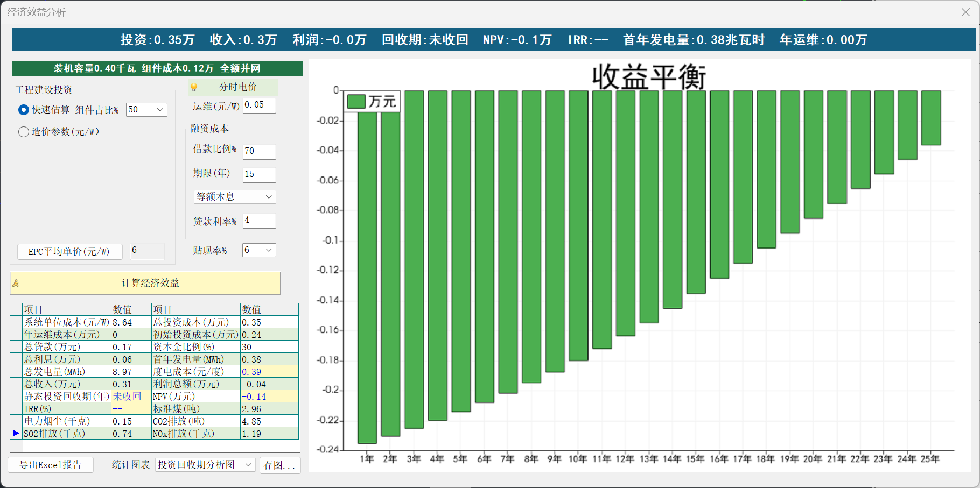Click the 分时电价 button

pos(237,87)
